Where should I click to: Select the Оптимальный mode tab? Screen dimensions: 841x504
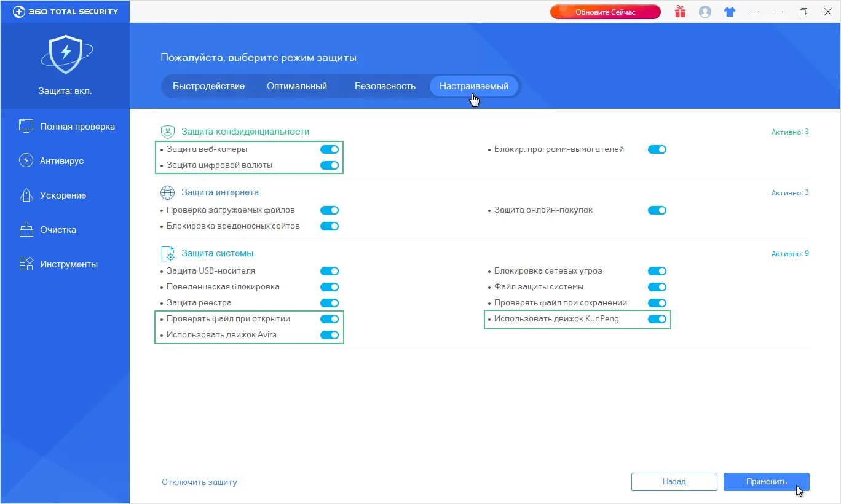point(297,86)
